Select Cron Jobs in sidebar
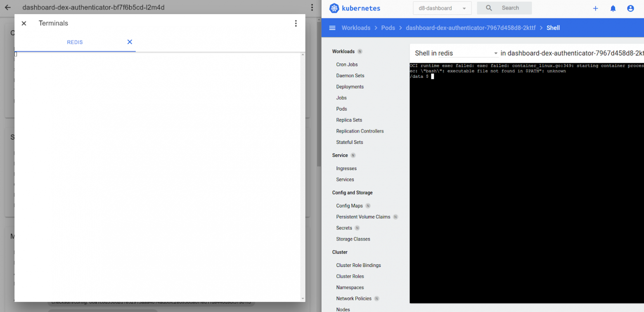Viewport: 644px width, 312px height. pyautogui.click(x=347, y=64)
